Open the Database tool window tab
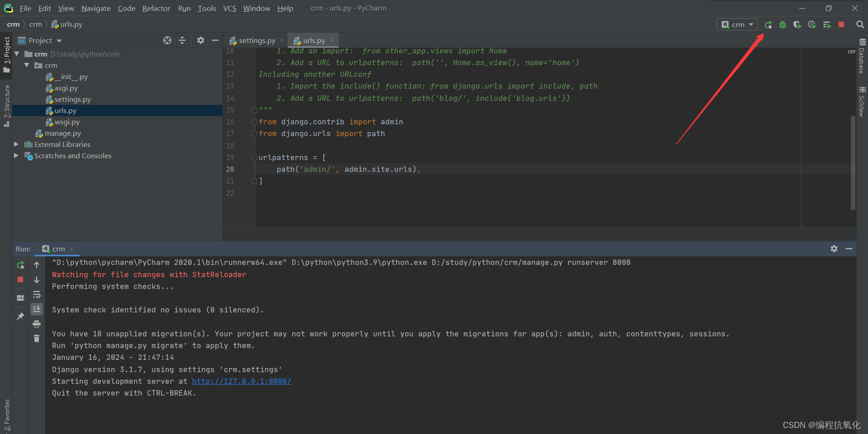 coord(862,57)
